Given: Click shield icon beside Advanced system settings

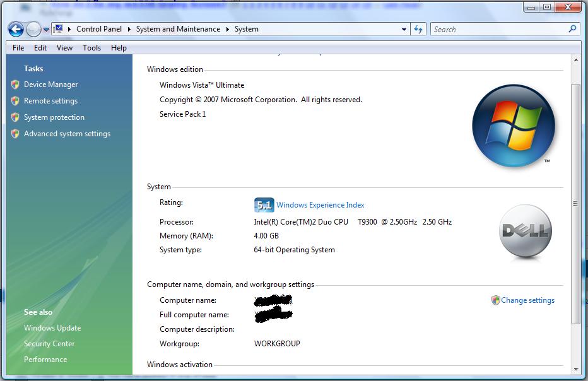Looking at the screenshot, I should click(x=15, y=134).
